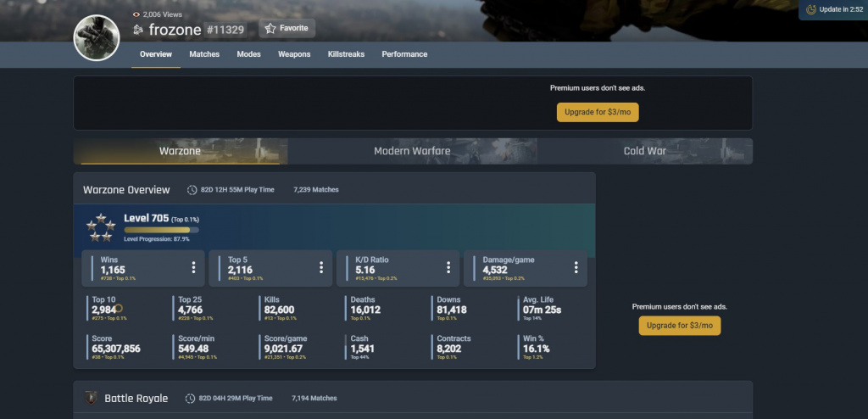Click the Downs value 81,418

pos(452,310)
